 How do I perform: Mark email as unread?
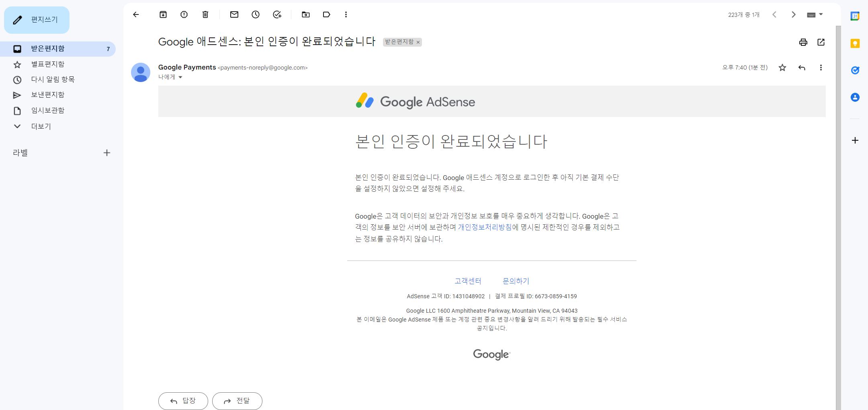234,15
